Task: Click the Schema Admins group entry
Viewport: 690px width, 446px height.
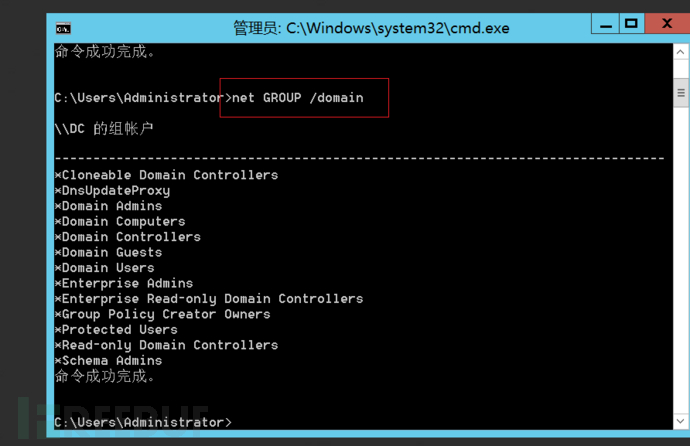Action: [112, 361]
